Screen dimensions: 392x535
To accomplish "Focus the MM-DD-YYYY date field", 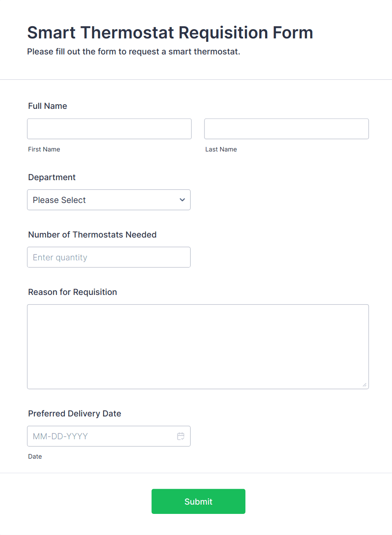I will tap(101, 436).
